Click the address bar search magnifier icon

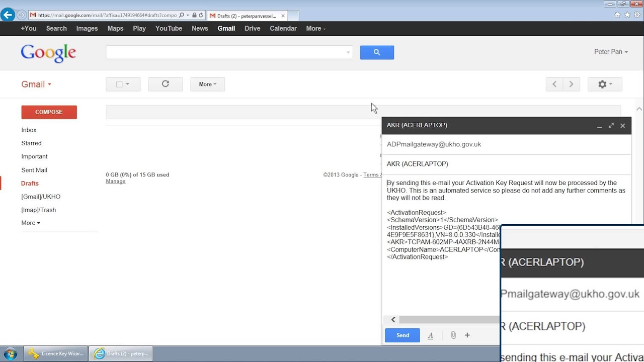pos(182,16)
